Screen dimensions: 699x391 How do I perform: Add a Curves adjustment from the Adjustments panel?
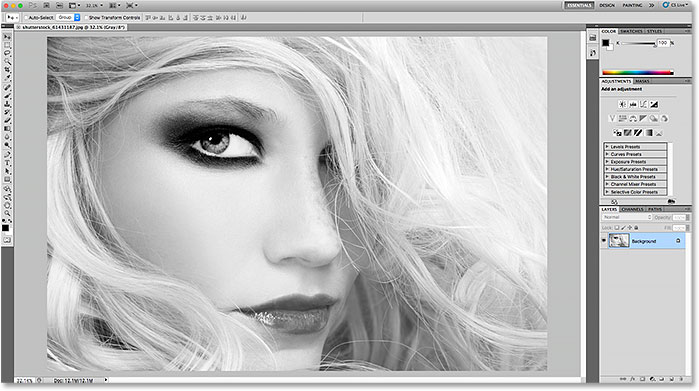tap(643, 104)
